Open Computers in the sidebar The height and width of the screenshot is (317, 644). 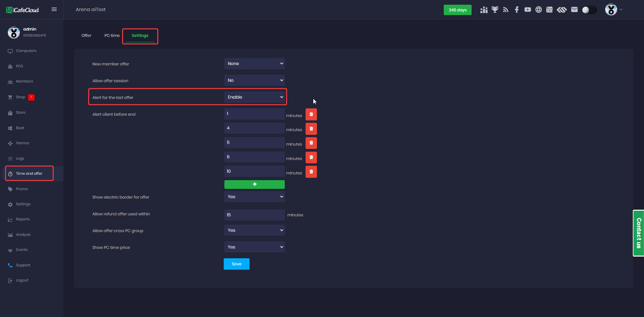26,51
